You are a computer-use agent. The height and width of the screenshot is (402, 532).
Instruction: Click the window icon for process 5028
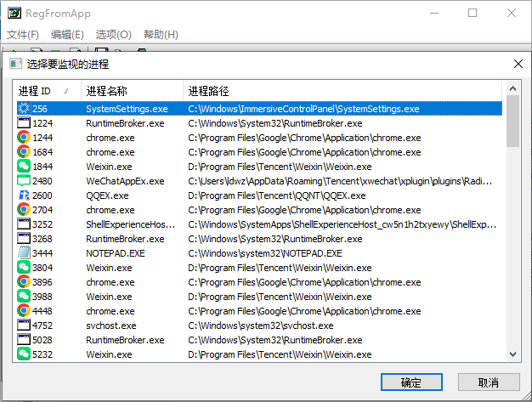pos(24,340)
